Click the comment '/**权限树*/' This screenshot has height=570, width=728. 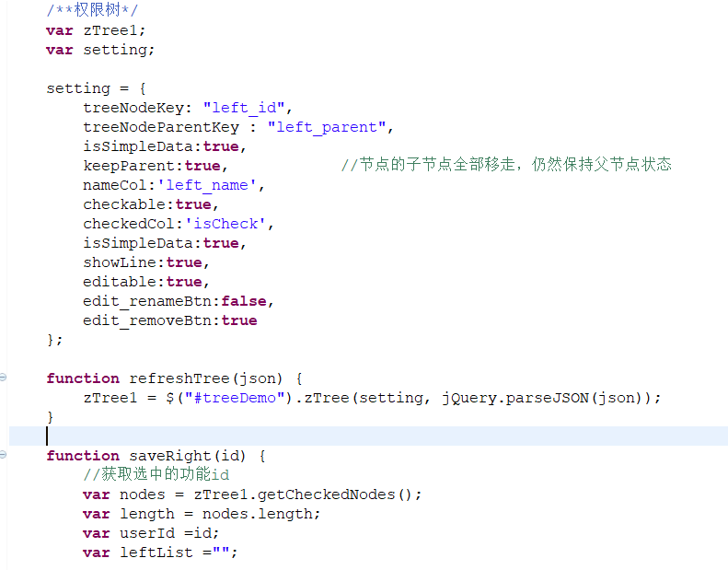[x=92, y=10]
